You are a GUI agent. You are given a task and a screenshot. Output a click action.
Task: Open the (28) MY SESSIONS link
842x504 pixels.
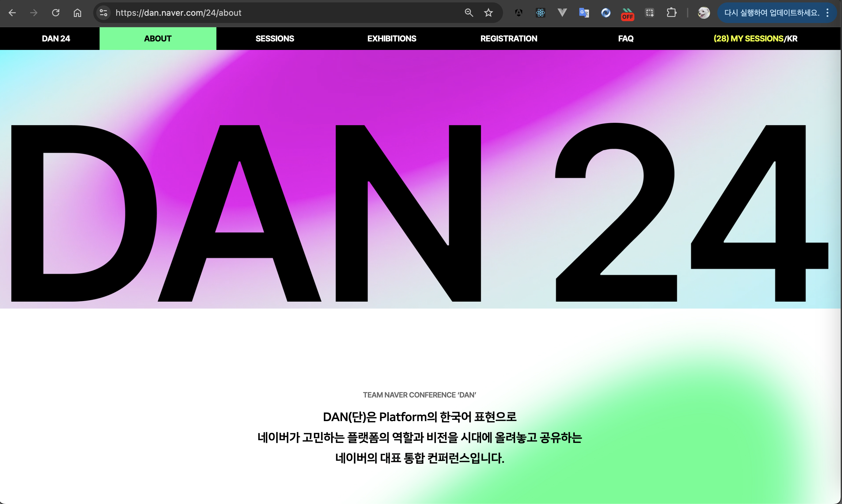(748, 39)
